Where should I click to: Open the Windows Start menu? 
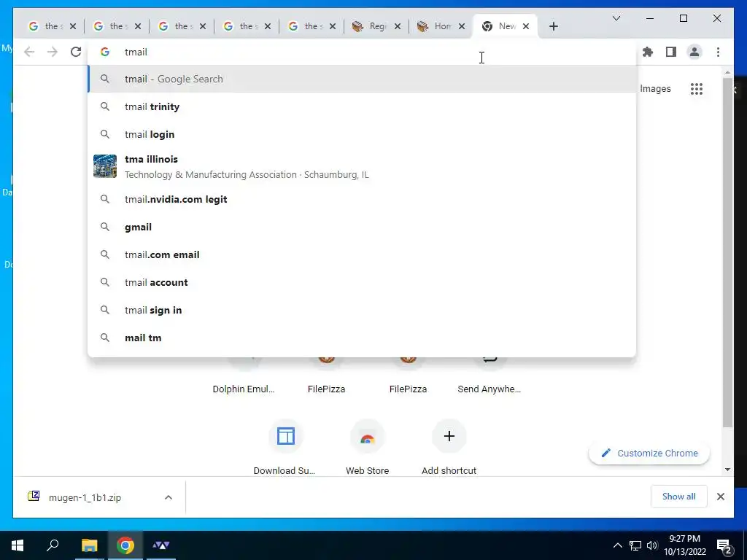click(18, 545)
